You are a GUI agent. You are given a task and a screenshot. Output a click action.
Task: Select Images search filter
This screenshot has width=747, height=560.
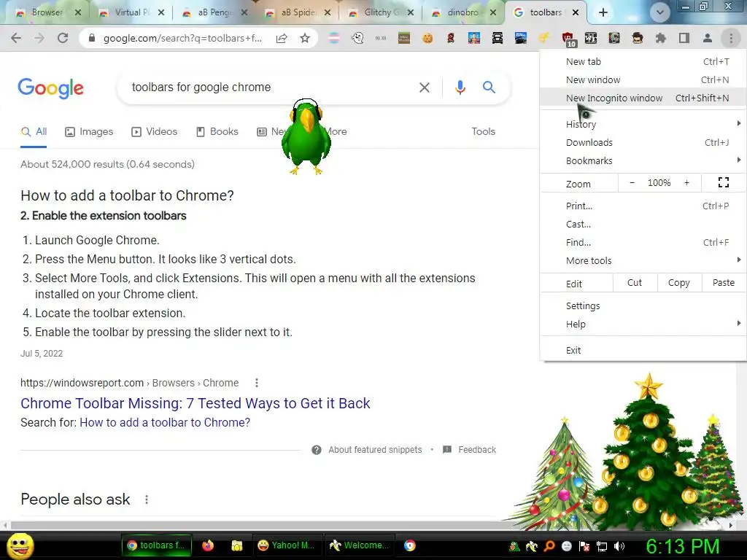click(89, 131)
